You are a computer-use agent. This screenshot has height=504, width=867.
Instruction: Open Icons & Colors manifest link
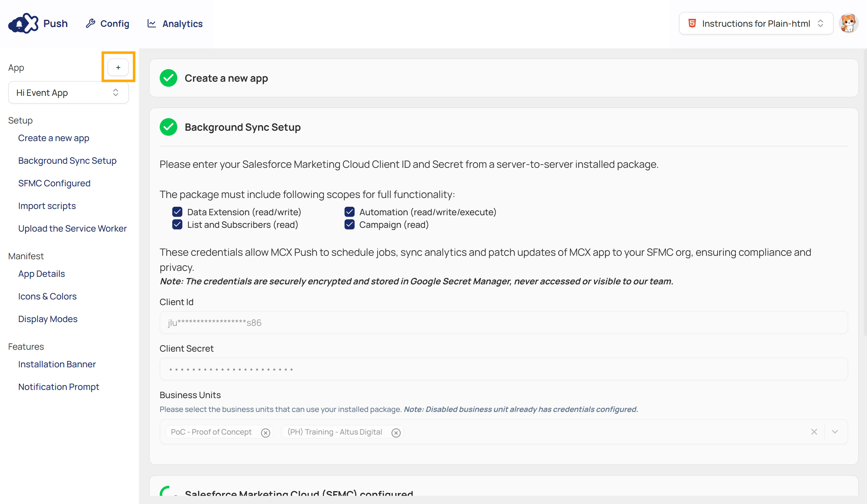[x=47, y=296]
